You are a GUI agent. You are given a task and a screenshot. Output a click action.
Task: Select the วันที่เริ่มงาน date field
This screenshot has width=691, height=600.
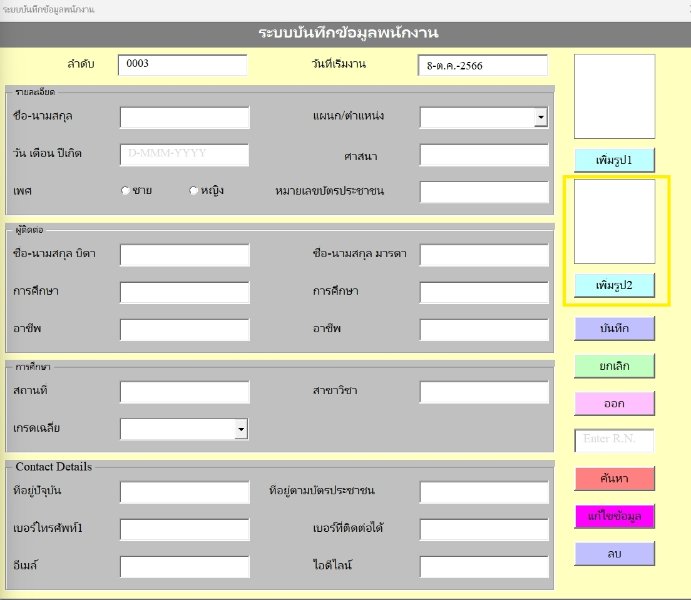(483, 66)
